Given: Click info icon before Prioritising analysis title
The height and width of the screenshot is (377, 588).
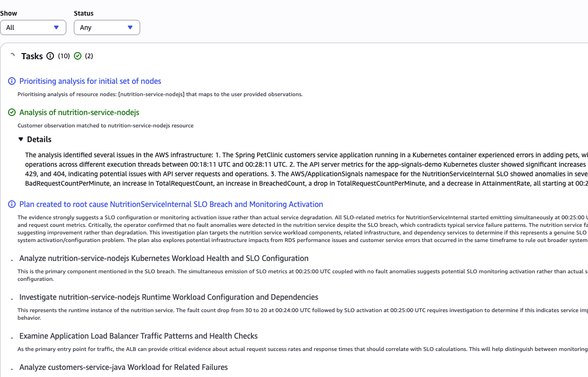Looking at the screenshot, I should click(x=12, y=81).
